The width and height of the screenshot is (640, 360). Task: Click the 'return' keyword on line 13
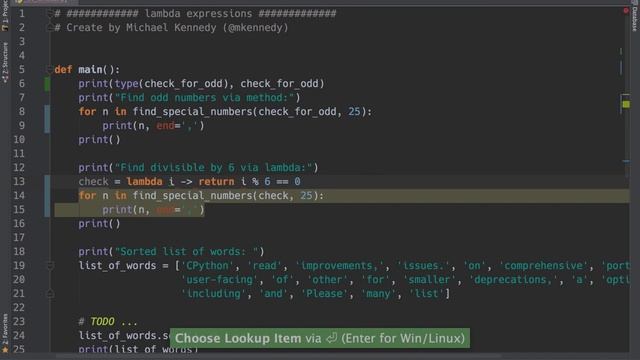[216, 182]
